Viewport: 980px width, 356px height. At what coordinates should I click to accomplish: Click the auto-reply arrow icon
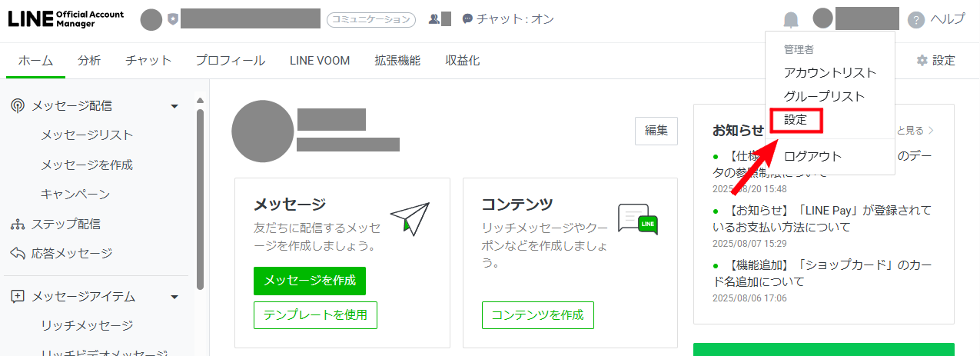click(18, 254)
